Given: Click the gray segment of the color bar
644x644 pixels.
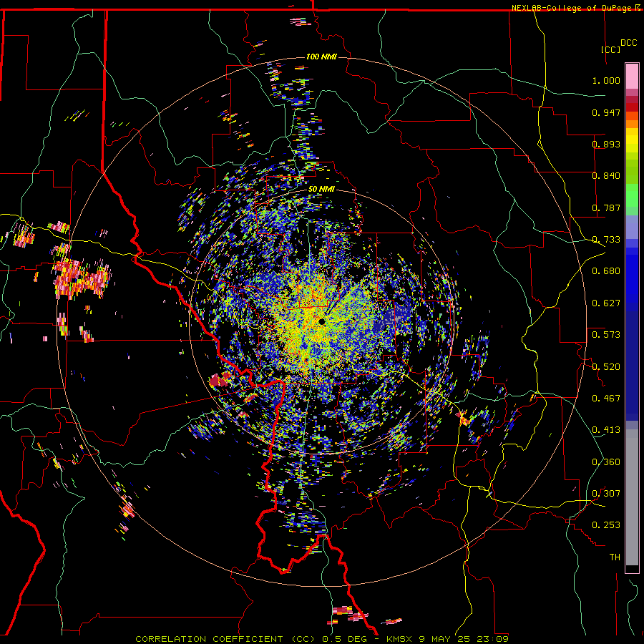Looking at the screenshot, I should (632, 497).
